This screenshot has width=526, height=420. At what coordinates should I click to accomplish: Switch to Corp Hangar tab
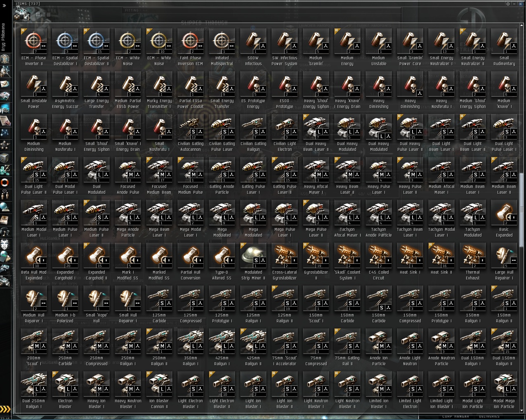[455, 417]
